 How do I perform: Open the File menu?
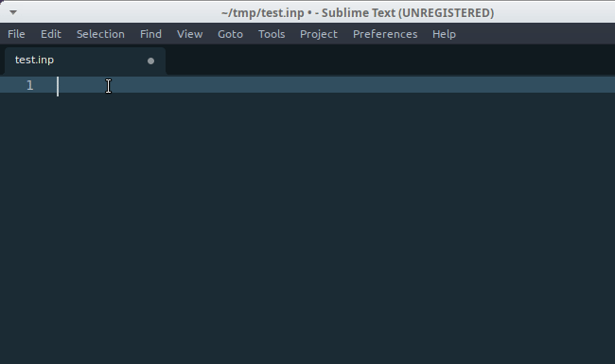16,34
